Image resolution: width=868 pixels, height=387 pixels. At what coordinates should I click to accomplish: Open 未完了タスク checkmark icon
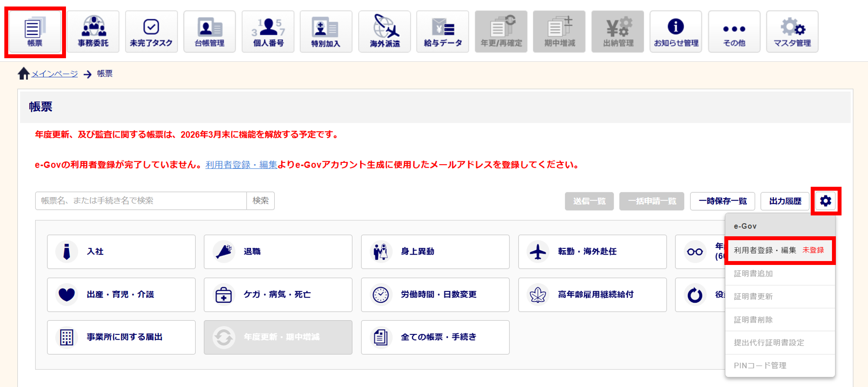pyautogui.click(x=151, y=32)
